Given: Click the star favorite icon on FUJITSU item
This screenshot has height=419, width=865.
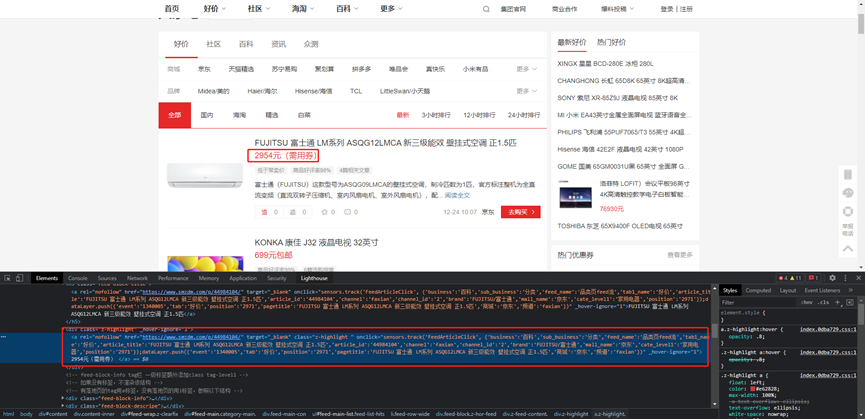Looking at the screenshot, I should coord(324,212).
